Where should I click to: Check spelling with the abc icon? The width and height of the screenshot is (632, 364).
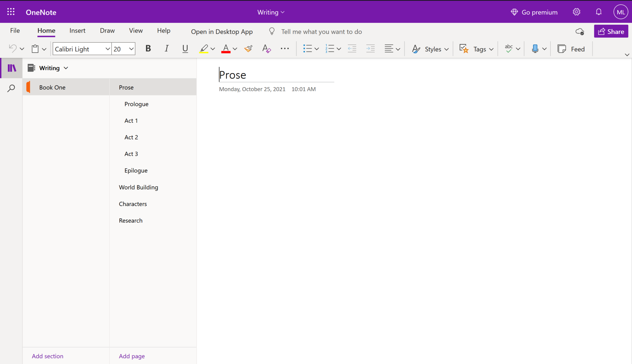click(509, 48)
